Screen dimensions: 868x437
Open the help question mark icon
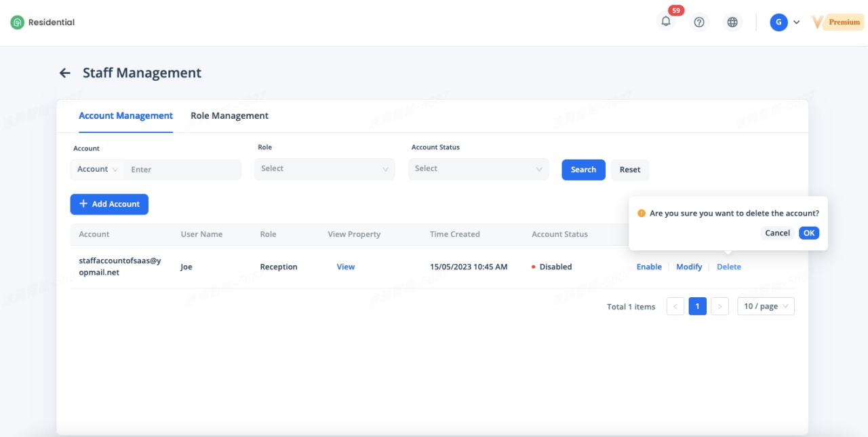[699, 22]
